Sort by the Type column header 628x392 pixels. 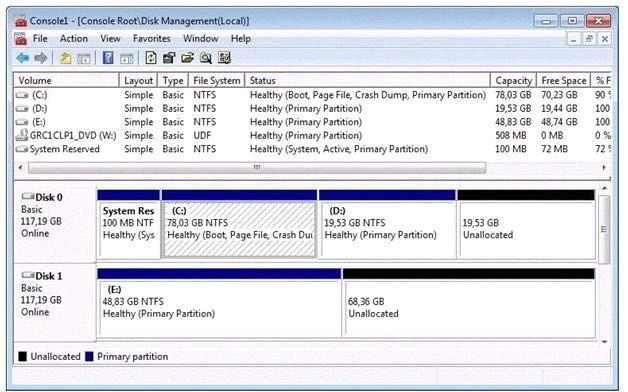pos(173,80)
